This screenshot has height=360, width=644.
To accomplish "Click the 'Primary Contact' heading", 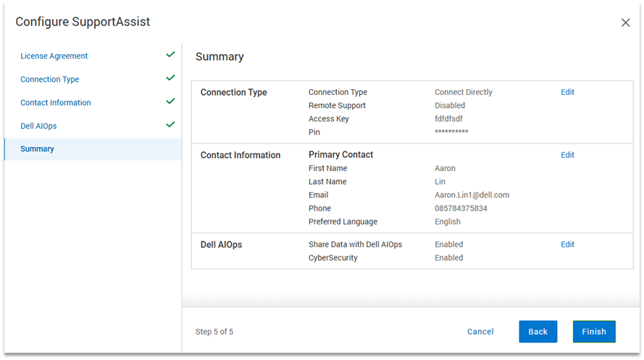I will [341, 155].
